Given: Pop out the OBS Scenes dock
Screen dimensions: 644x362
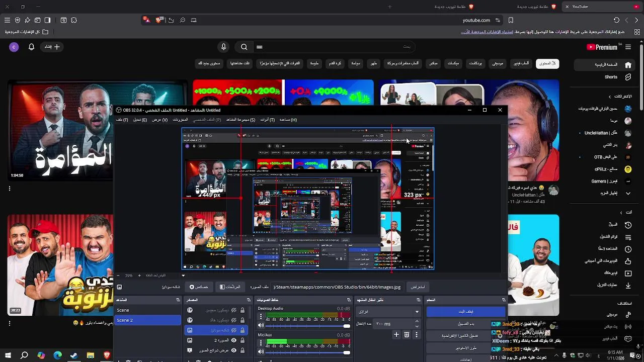Looking at the screenshot, I should [178, 300].
